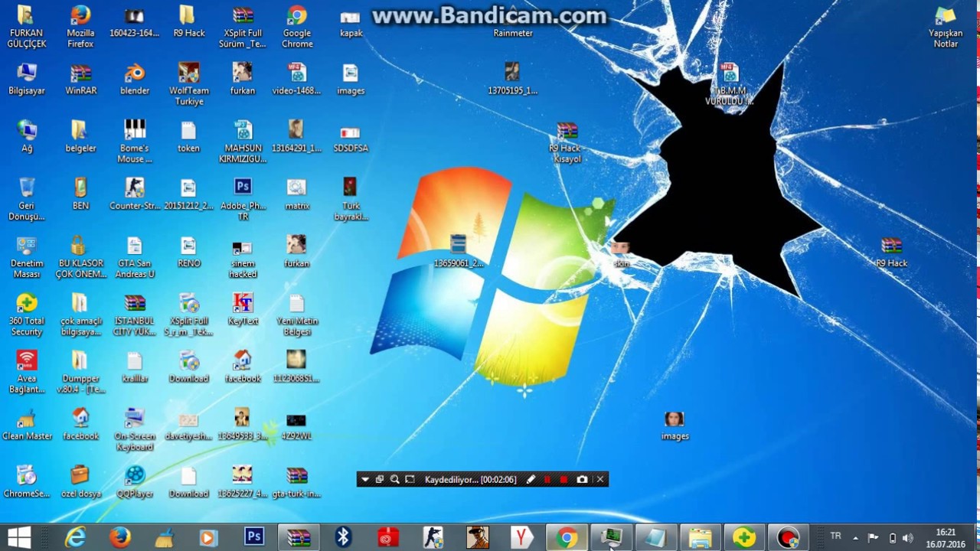The width and height of the screenshot is (980, 551).
Task: Select the Geri Dönüşüm recycle bin
Action: pyautogui.click(x=27, y=199)
